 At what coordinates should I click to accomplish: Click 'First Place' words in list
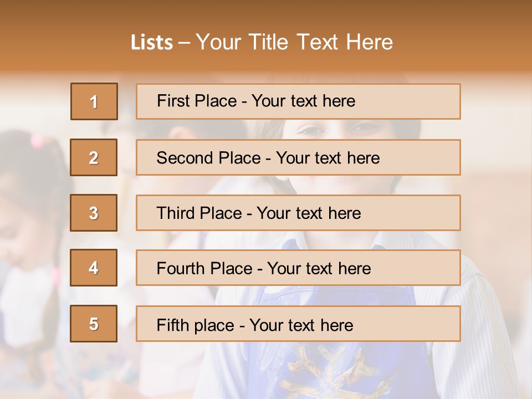coord(197,101)
